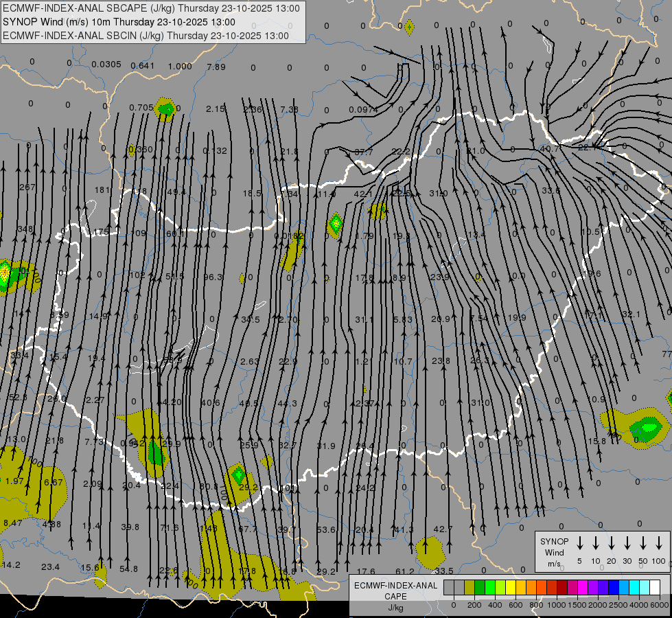Click the grid value 42.7
Image resolution: width=672 pixels, height=618 pixels.
pyautogui.click(x=443, y=529)
